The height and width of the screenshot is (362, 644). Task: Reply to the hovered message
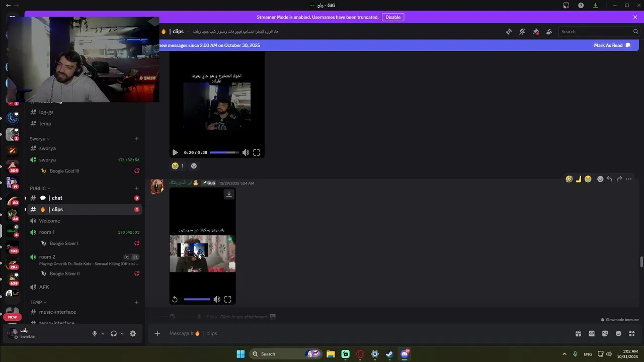(x=609, y=179)
